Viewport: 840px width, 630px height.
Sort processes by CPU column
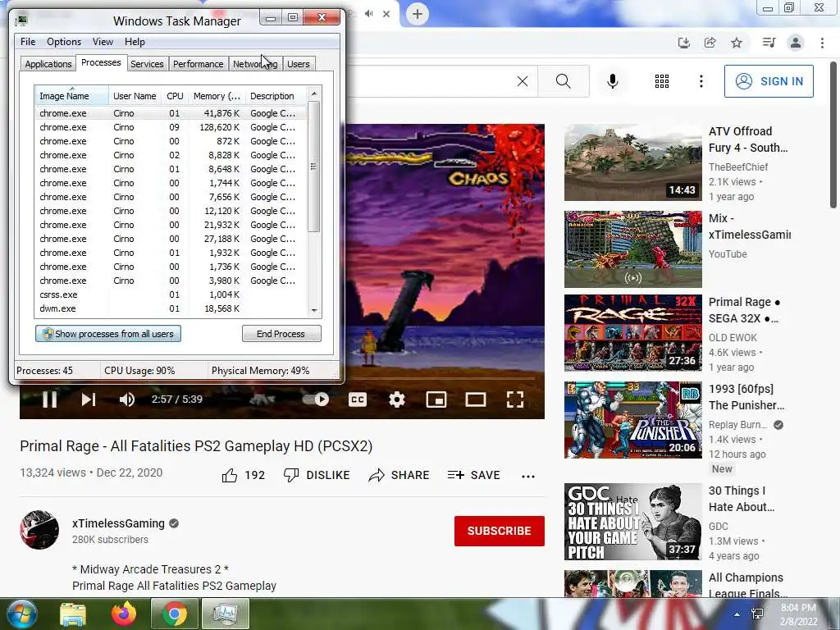pyautogui.click(x=176, y=96)
